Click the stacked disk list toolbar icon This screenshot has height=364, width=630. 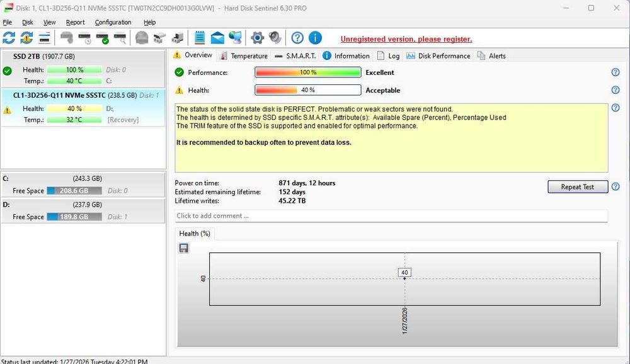pyautogui.click(x=44, y=38)
